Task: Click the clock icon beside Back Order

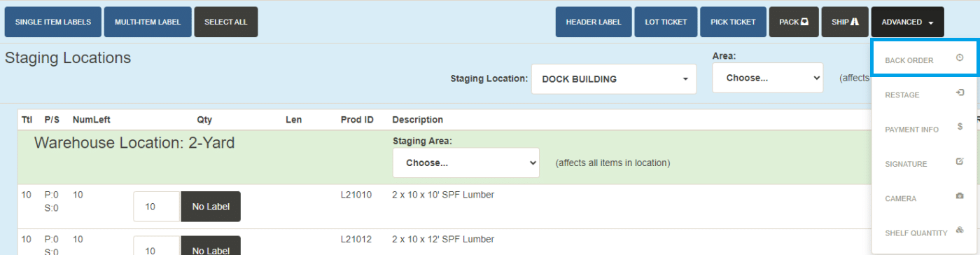Action: 960,58
